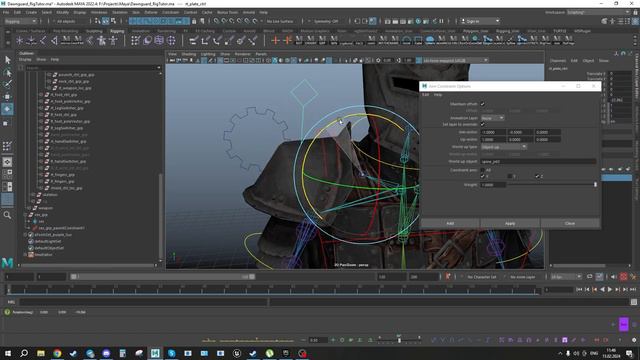Switch to the Animation shelf tab
The width and height of the screenshot is (640, 360).
pos(140,31)
